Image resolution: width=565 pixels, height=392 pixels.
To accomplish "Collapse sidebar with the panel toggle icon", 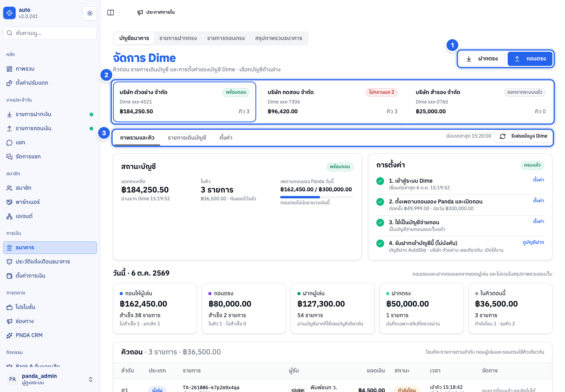I will [x=111, y=13].
